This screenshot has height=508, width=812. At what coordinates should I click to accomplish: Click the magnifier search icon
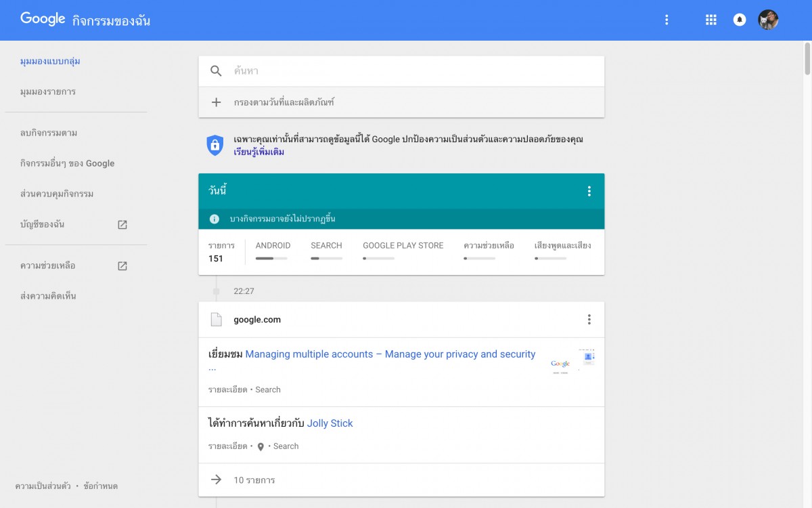[x=216, y=71]
